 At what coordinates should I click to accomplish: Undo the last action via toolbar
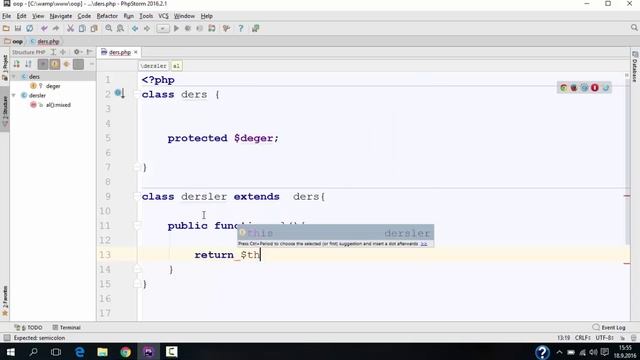pyautogui.click(x=44, y=28)
